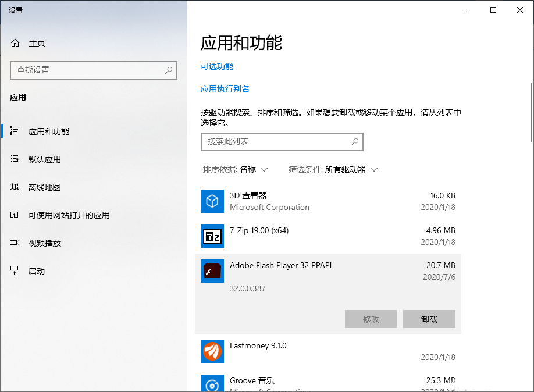
Task: Uninstall Adobe Flash Player via 卸载
Action: point(429,319)
